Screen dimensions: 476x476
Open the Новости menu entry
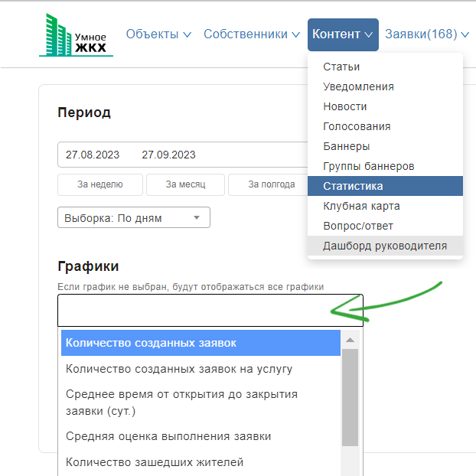(385, 106)
